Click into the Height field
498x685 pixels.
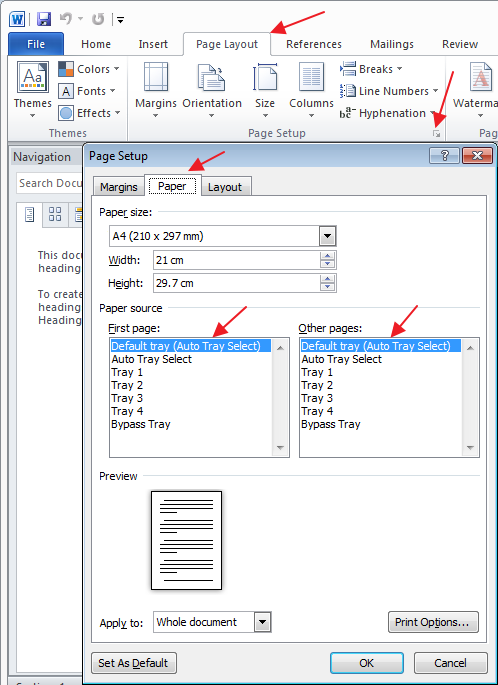pos(237,283)
